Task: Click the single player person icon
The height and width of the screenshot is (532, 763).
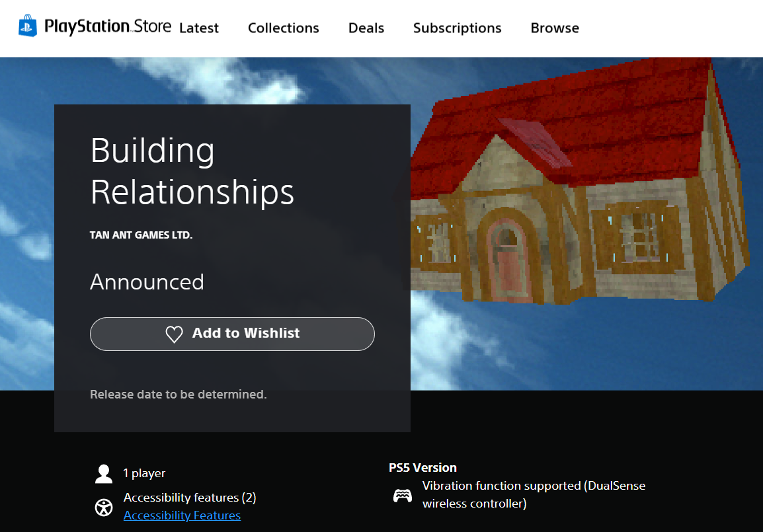Action: pos(104,474)
